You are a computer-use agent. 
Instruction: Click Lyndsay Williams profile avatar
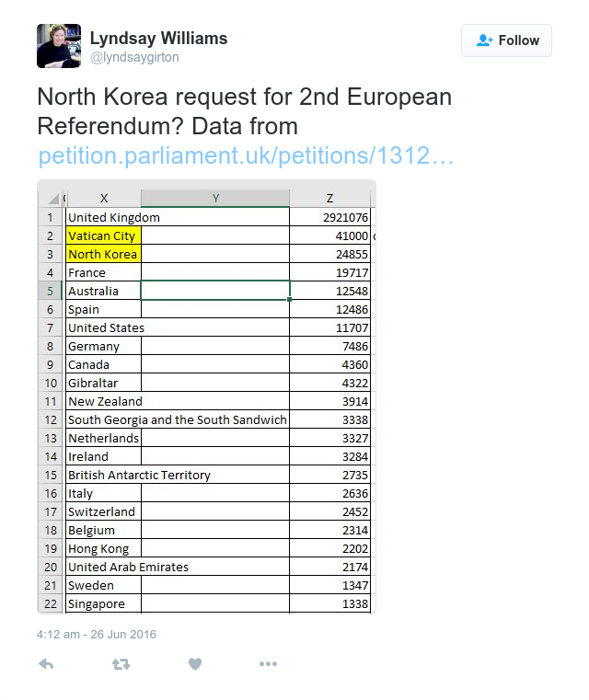click(x=59, y=46)
